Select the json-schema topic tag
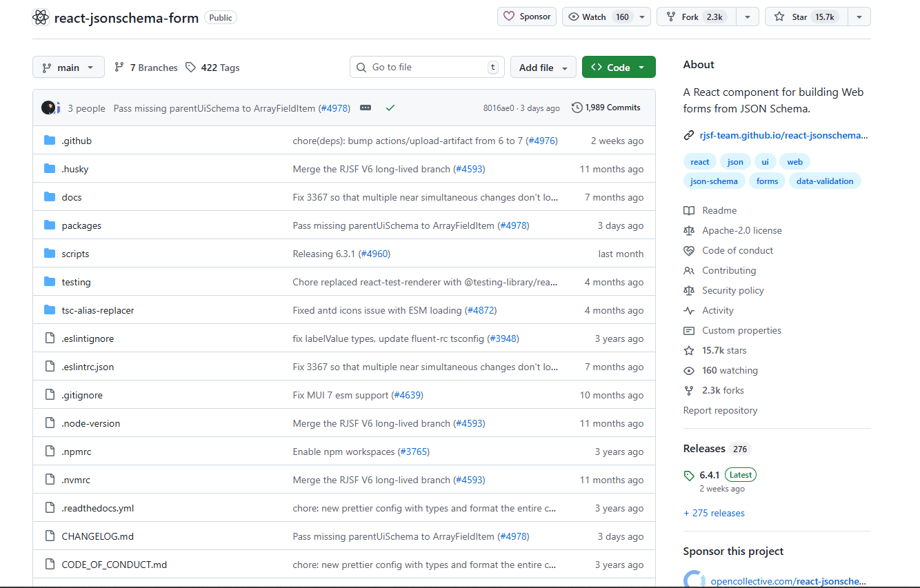This screenshot has height=588, width=920. [714, 181]
